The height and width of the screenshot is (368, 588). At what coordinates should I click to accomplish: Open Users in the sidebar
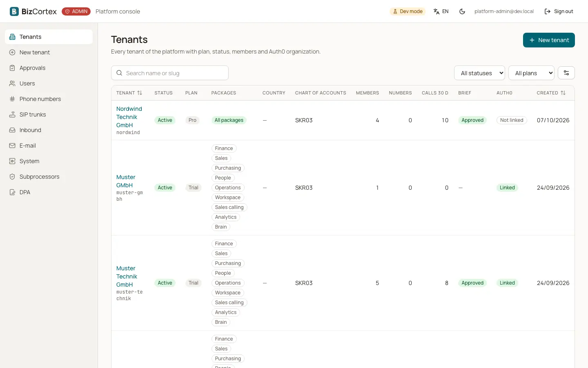49,83
